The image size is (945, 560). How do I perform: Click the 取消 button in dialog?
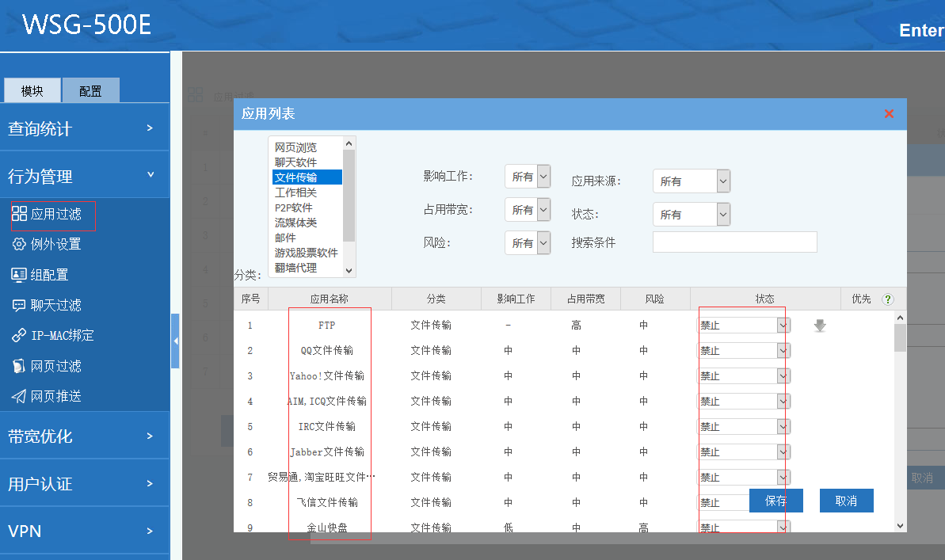pos(846,501)
